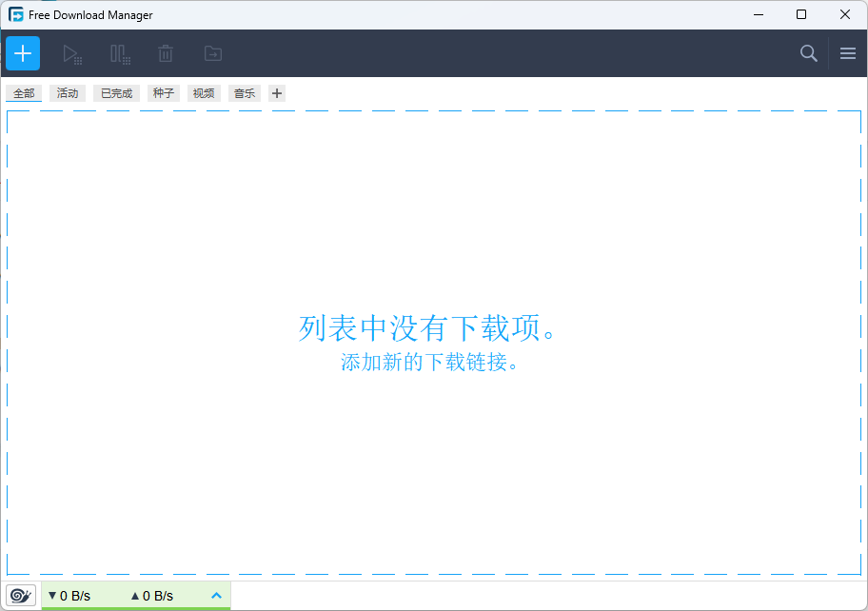Click the download speed indicator 0 B/s
The height and width of the screenshot is (611, 868).
click(x=69, y=596)
